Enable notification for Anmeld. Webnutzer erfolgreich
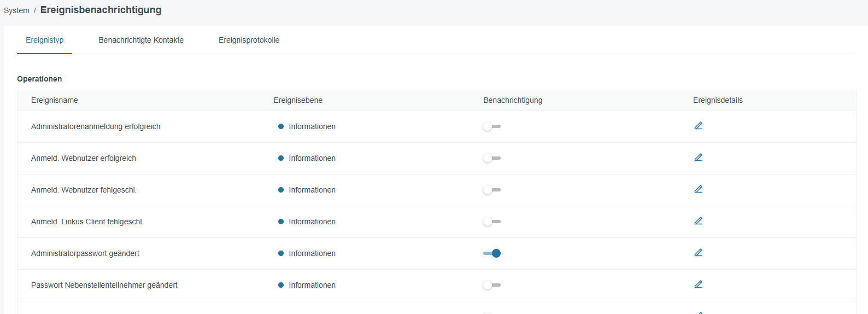This screenshot has width=868, height=314. tap(492, 158)
